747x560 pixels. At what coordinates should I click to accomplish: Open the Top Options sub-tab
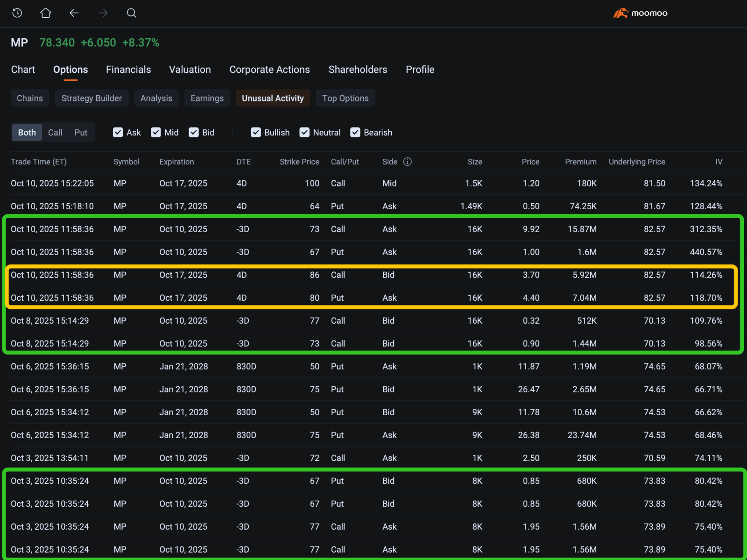click(345, 98)
